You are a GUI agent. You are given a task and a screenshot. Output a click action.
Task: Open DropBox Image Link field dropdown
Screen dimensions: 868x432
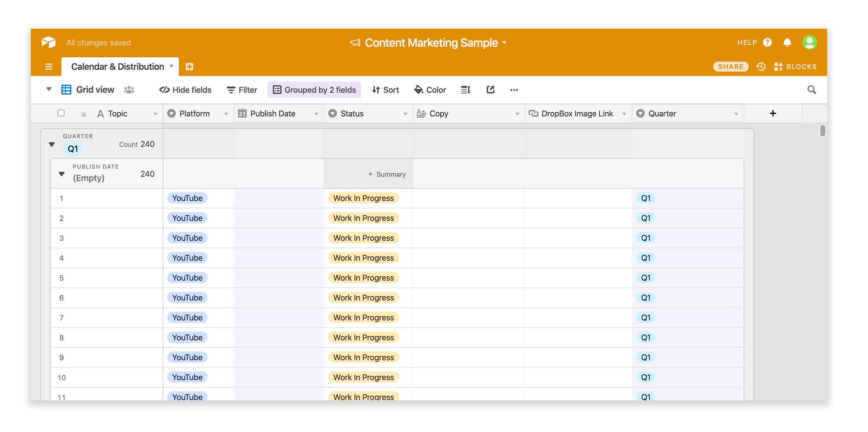tap(624, 114)
